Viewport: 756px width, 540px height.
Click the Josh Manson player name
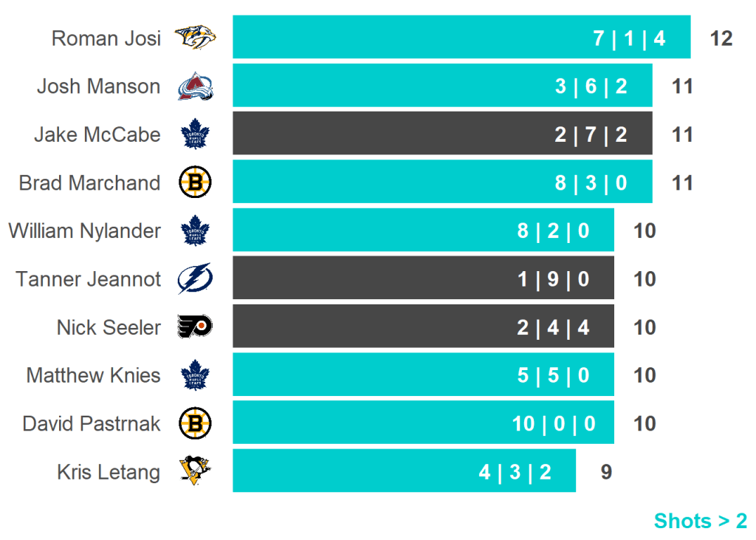tap(99, 86)
